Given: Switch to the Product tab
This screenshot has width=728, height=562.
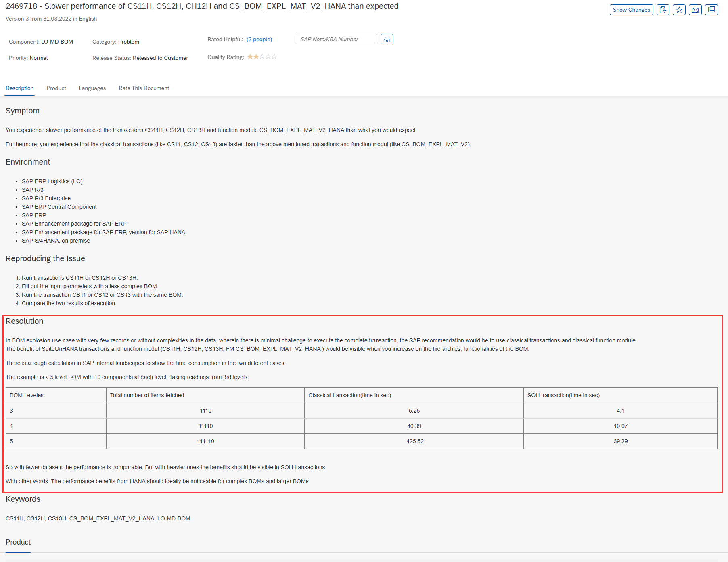Looking at the screenshot, I should point(56,88).
